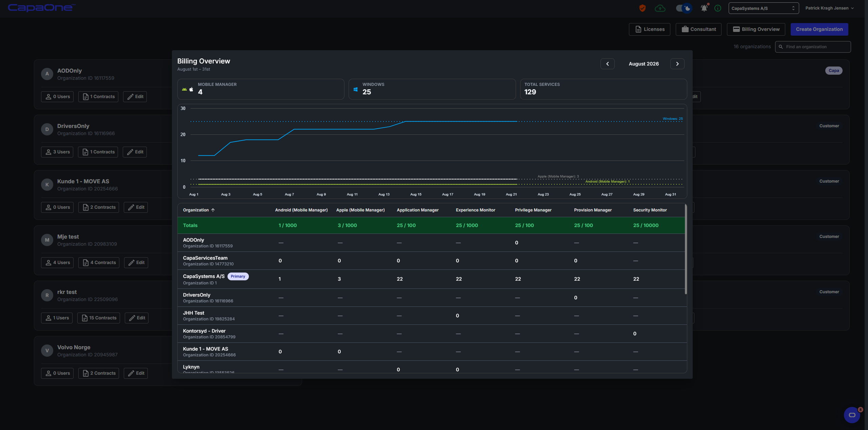Screen dimensions: 868x430
Task: Select the CapaSystems A/S row in billing table
Action: coord(431,279)
